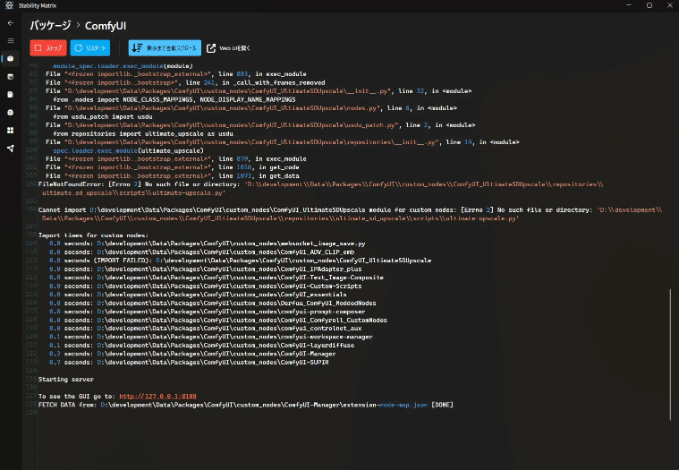The width and height of the screenshot is (679, 470).
Task: Select the document icon in the sidebar
Action: coord(10,94)
